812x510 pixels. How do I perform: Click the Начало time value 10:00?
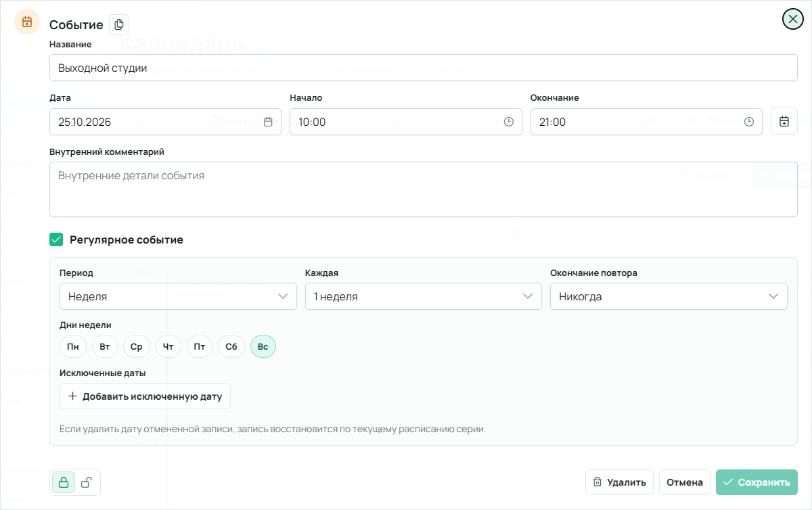[x=313, y=122]
